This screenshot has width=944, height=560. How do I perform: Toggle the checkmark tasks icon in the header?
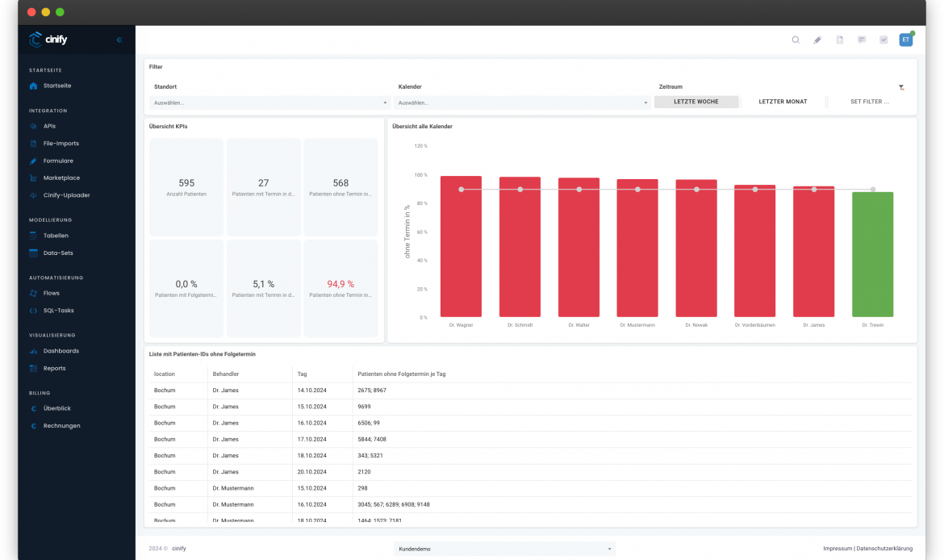pyautogui.click(x=882, y=40)
